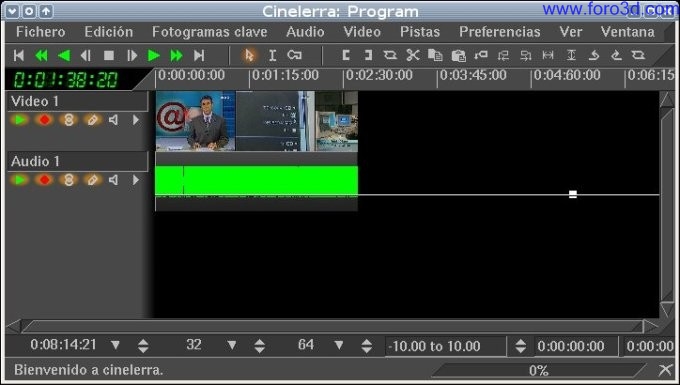Toggle draw media on Audio 1

92,179
